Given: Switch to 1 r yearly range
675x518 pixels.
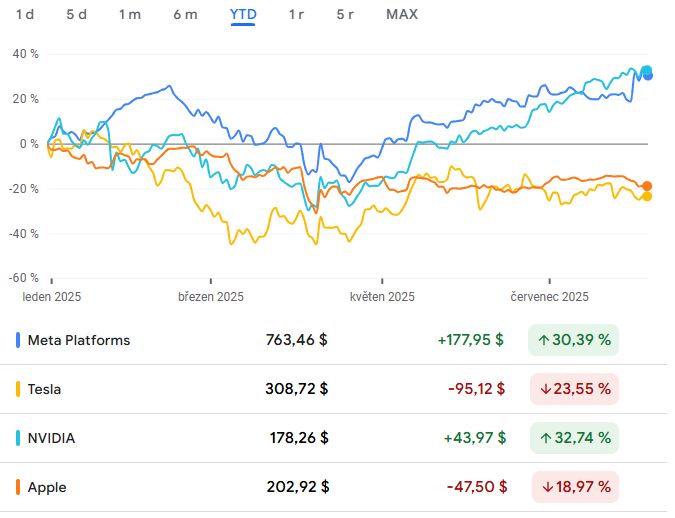Looking at the screenshot, I should pos(296,15).
